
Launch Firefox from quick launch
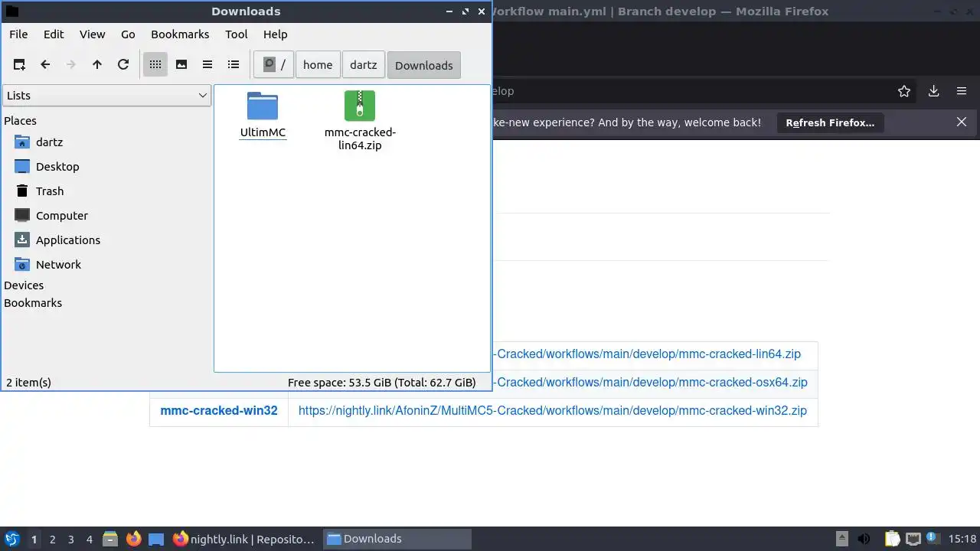point(133,539)
